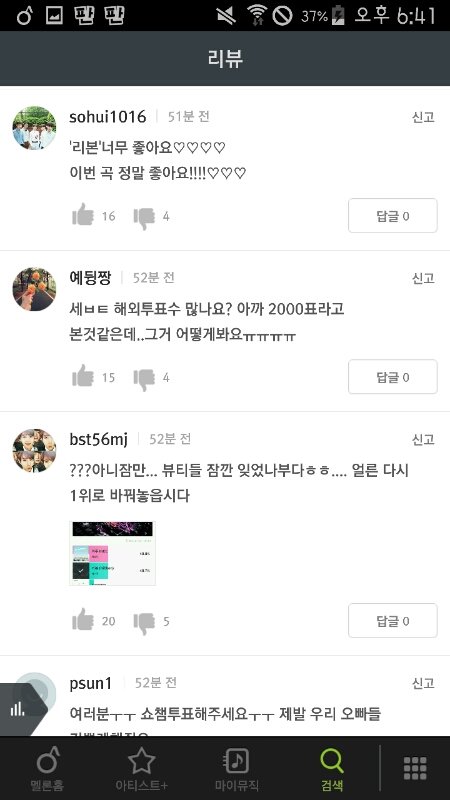Dislike sohui1016's review with thumbs down

(x=144, y=218)
